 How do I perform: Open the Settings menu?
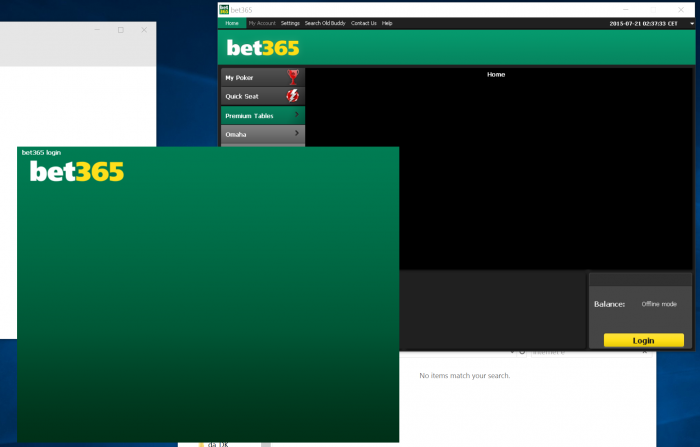290,23
